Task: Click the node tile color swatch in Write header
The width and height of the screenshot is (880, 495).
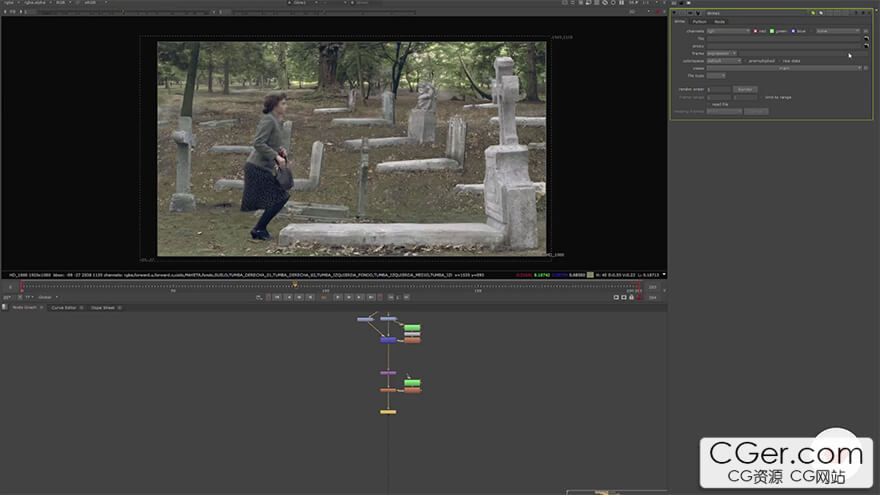Action: pos(813,13)
